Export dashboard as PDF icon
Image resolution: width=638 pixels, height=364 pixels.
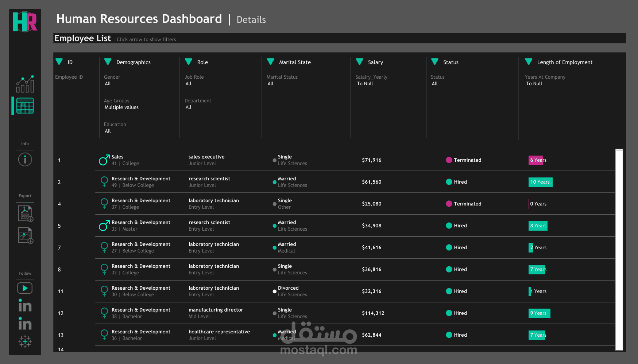pyautogui.click(x=26, y=214)
